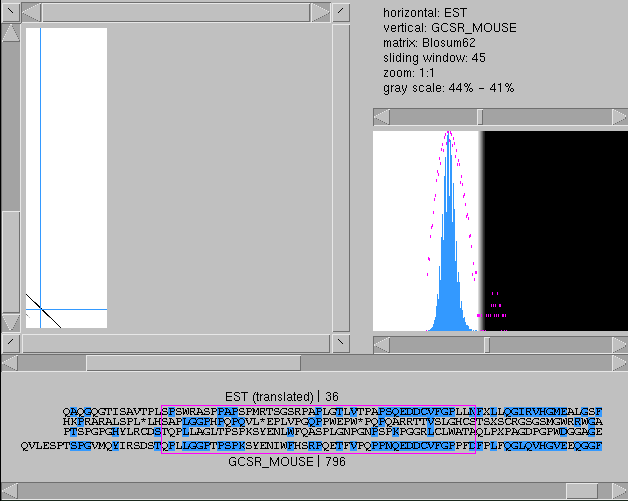The height and width of the screenshot is (501, 628).
Task: Click left arrow of upper gray scale slider
Action: tap(382, 117)
